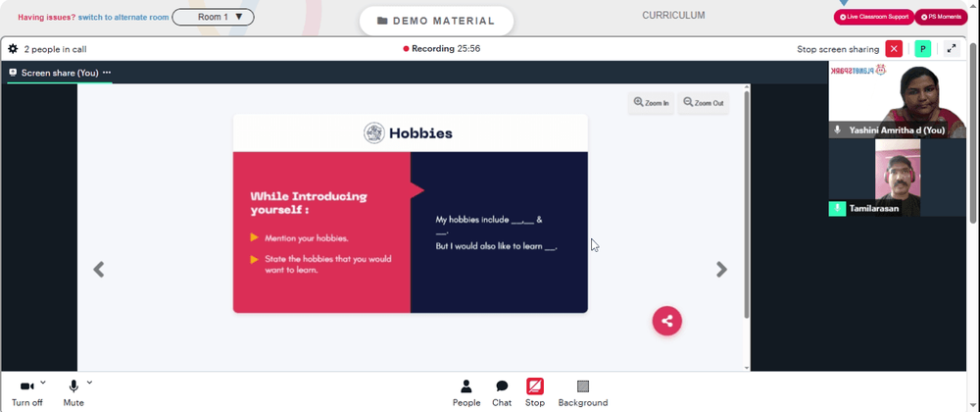Click the page's right-edge scrollbar
The width and height of the screenshot is (980, 412).
click(x=973, y=131)
